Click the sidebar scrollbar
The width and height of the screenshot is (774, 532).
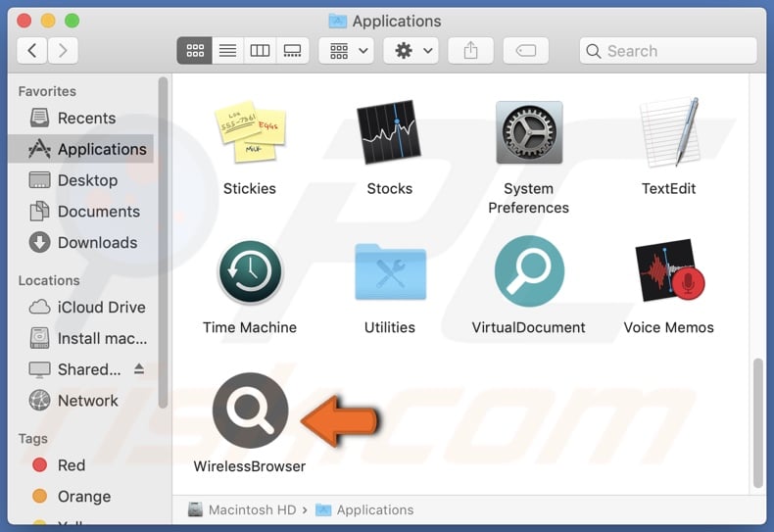pyautogui.click(x=163, y=242)
